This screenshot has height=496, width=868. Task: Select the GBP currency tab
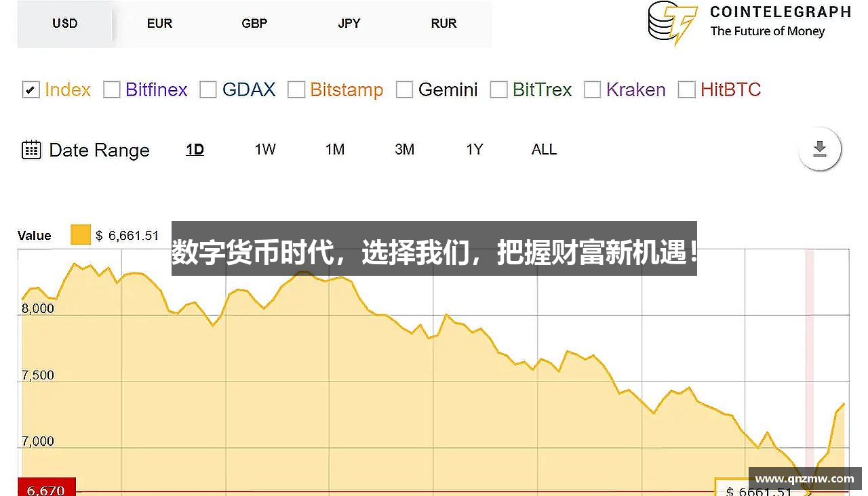(254, 23)
